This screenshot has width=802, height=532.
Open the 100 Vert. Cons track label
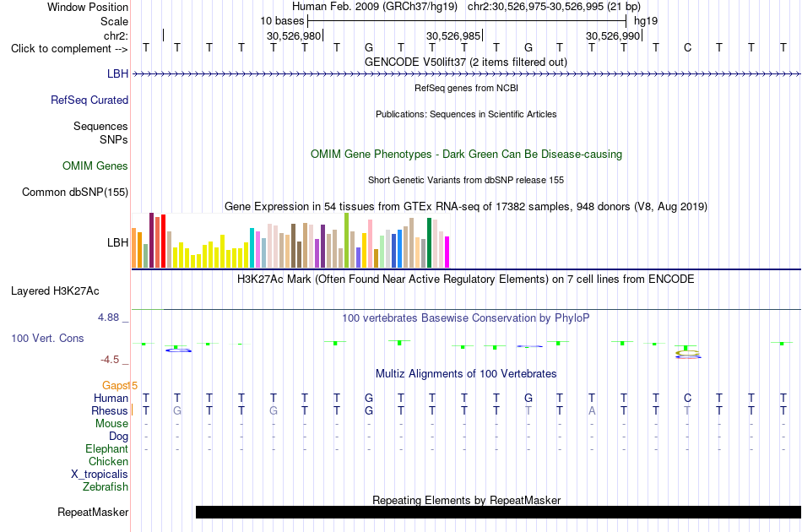(x=47, y=338)
